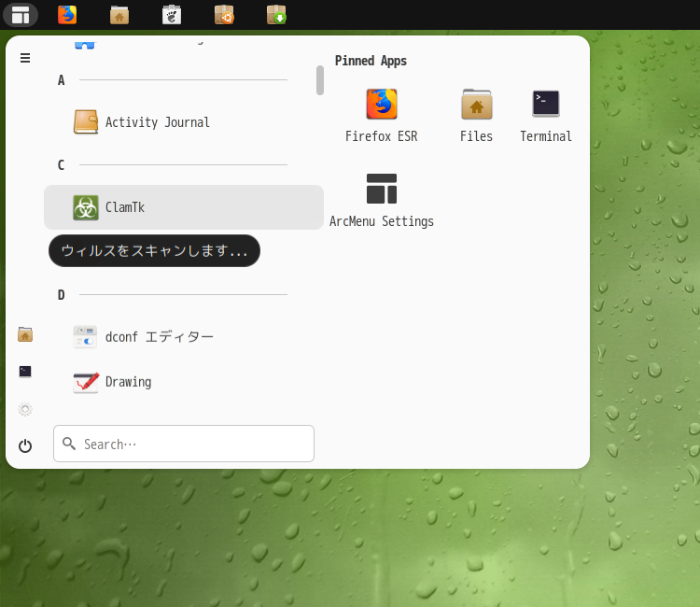Image resolution: width=700 pixels, height=607 pixels.
Task: Click the app list scrollbar handle
Action: [x=319, y=80]
